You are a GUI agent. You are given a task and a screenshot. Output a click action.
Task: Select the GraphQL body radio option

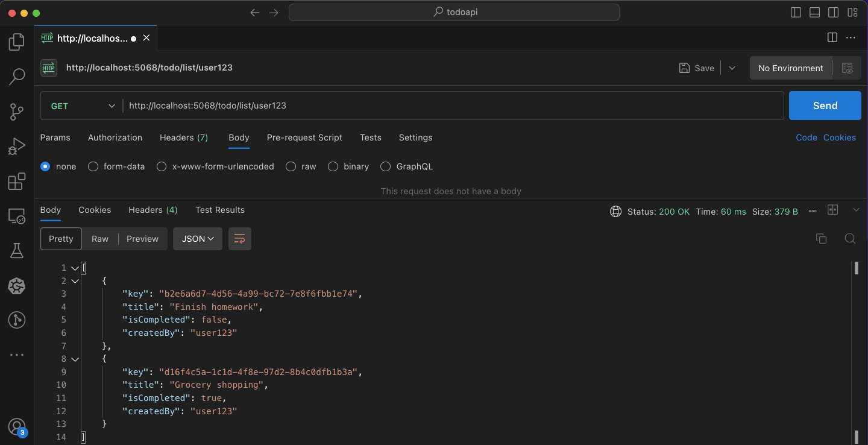386,166
